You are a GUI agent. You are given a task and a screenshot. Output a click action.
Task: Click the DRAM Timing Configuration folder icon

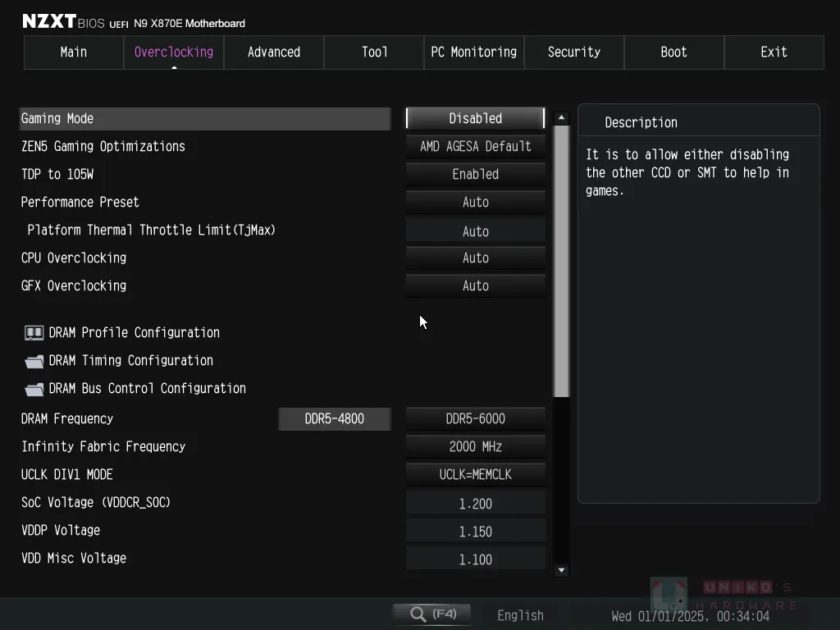click(x=34, y=362)
